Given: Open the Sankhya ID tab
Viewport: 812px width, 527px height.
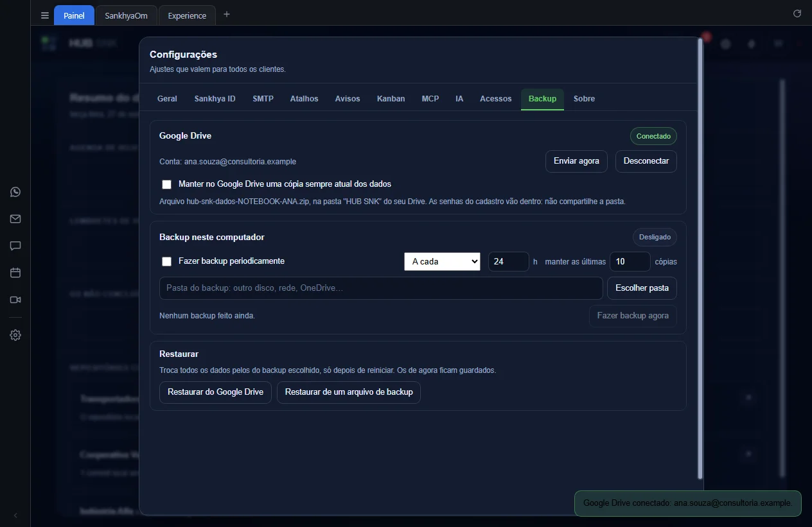Looking at the screenshot, I should (215, 99).
